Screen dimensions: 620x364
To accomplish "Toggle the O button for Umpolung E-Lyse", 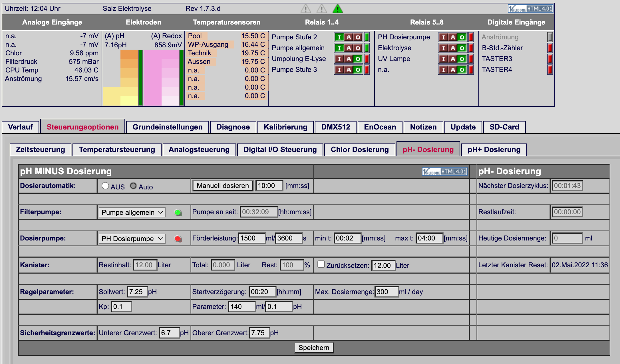I will point(358,59).
